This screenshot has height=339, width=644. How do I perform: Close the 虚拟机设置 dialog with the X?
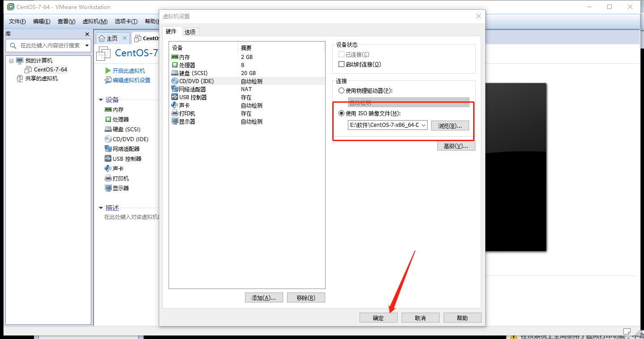[478, 16]
